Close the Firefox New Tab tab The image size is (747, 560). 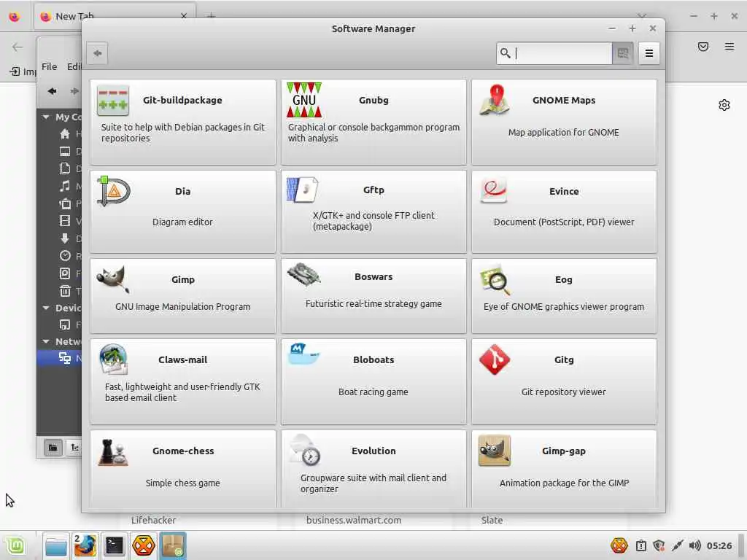tap(184, 16)
